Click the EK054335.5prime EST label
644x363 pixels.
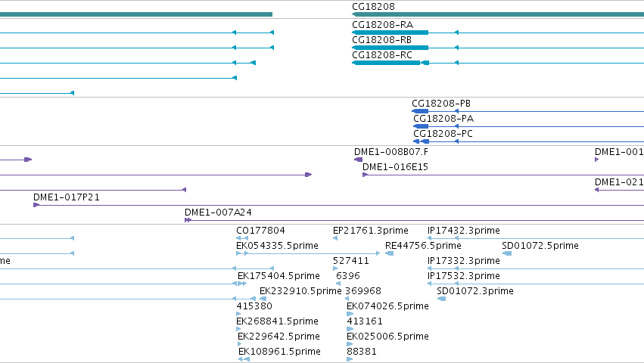277,246
